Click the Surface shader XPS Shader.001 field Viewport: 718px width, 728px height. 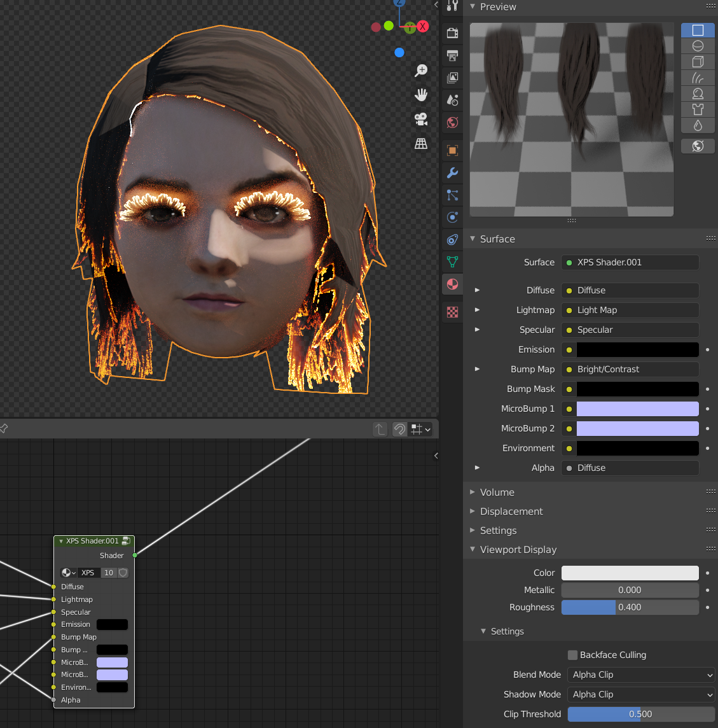coord(630,262)
